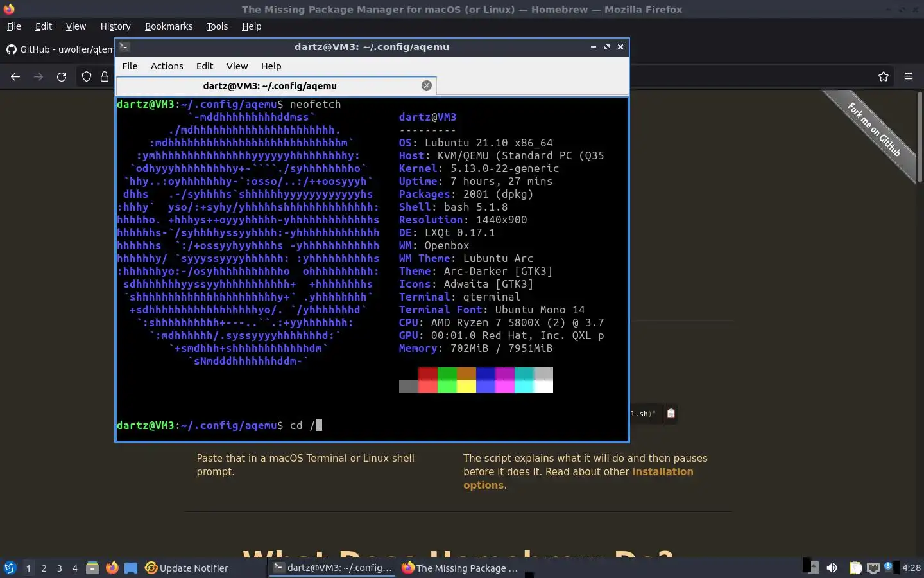Screen dimensions: 924x578
Task: Click the 'OS: Lubuntu 21.10 x86_64' line
Action: pyautogui.click(x=475, y=143)
